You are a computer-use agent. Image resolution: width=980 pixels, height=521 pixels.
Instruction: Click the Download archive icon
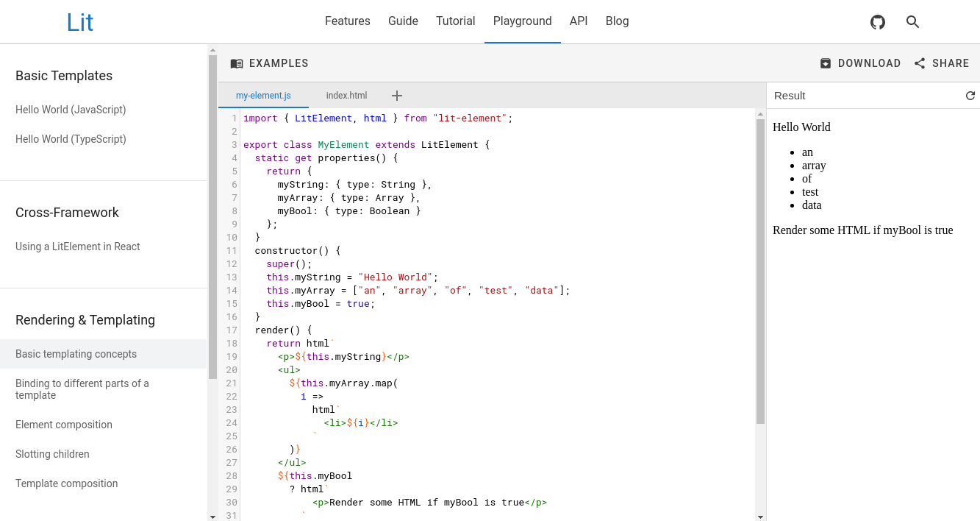[x=826, y=63]
